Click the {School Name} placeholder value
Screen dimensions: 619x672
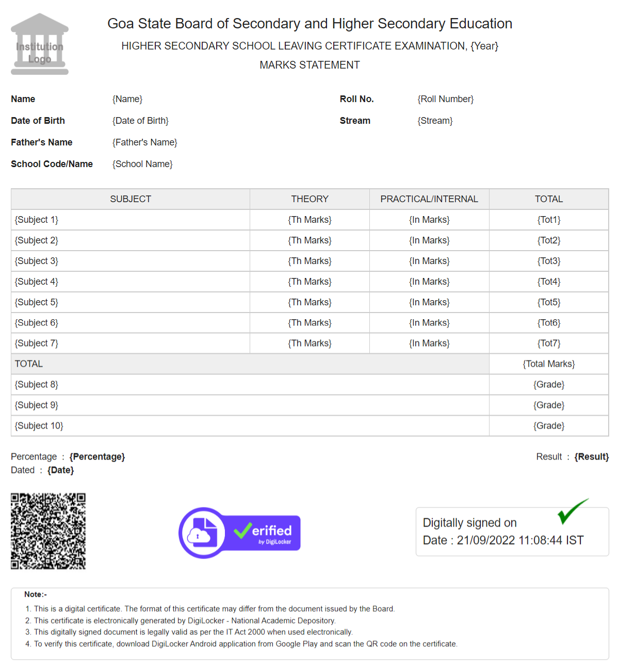[142, 164]
